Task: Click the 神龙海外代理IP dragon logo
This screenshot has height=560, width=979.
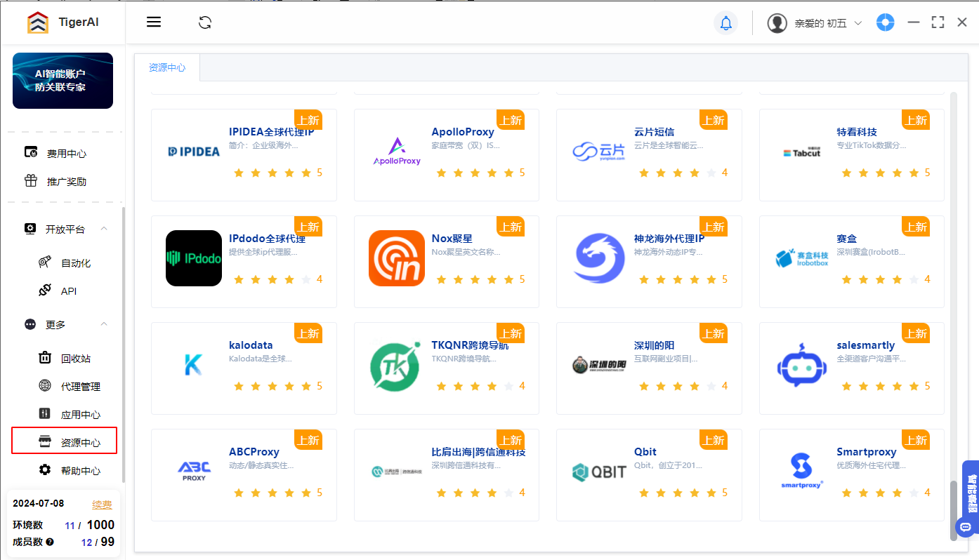Action: point(599,258)
